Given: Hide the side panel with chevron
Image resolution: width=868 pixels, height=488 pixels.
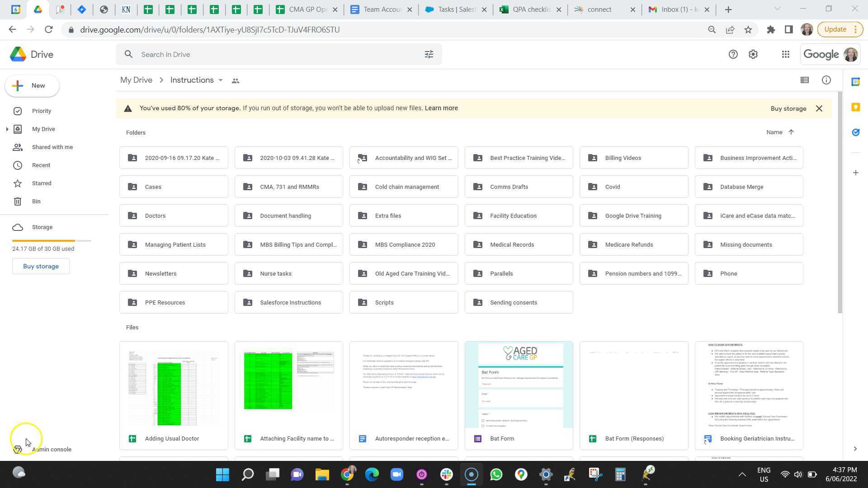Looking at the screenshot, I should click(x=854, y=449).
